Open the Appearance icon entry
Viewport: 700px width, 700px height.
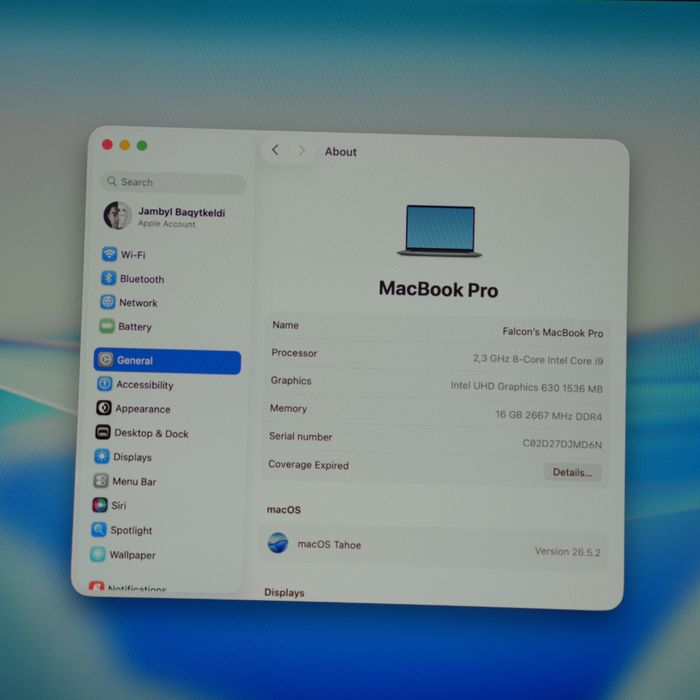[x=104, y=408]
